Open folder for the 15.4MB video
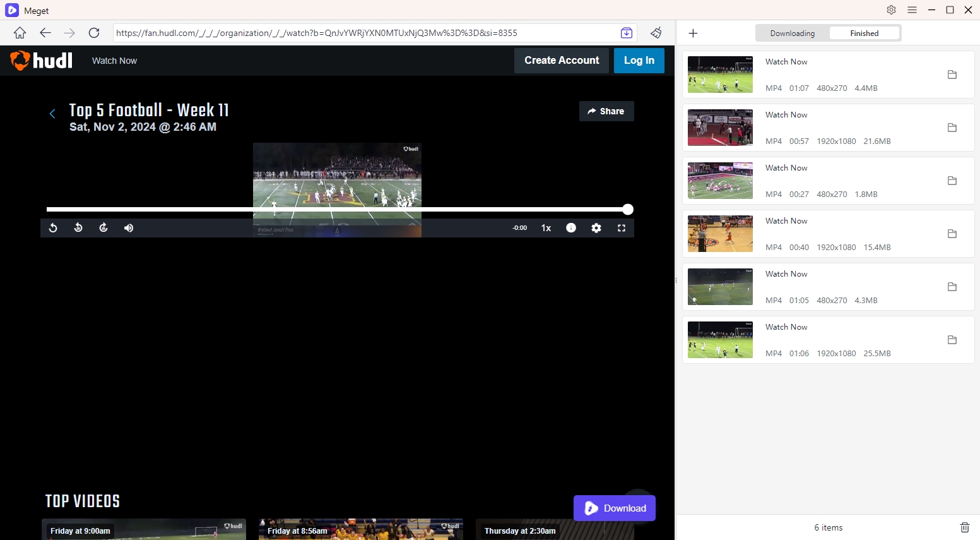The image size is (980, 540). (952, 234)
